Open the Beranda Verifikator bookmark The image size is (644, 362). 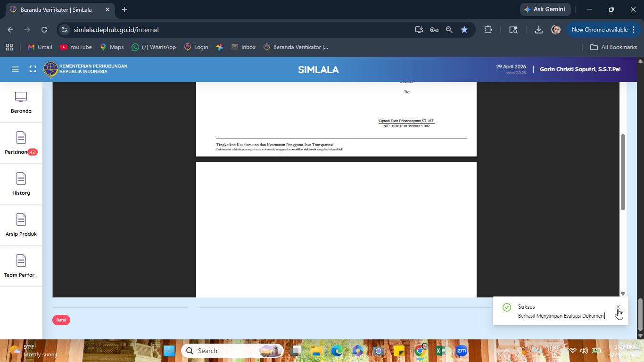(296, 47)
